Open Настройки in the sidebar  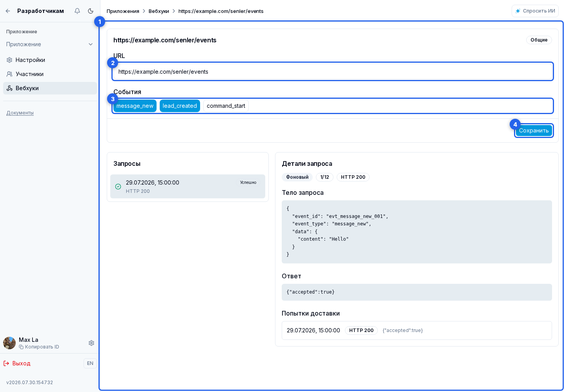[x=50, y=60]
